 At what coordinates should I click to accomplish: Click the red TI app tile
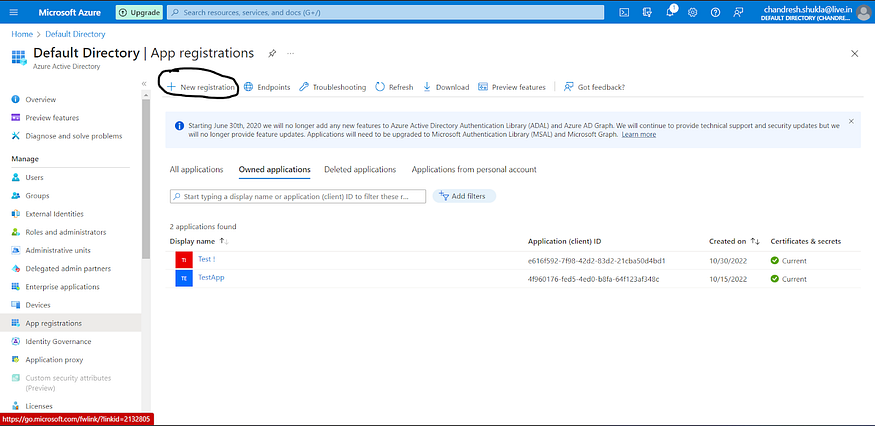[184, 261]
